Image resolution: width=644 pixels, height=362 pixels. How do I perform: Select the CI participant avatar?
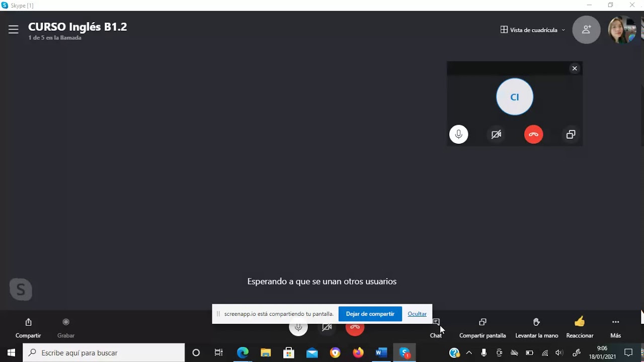tap(515, 97)
